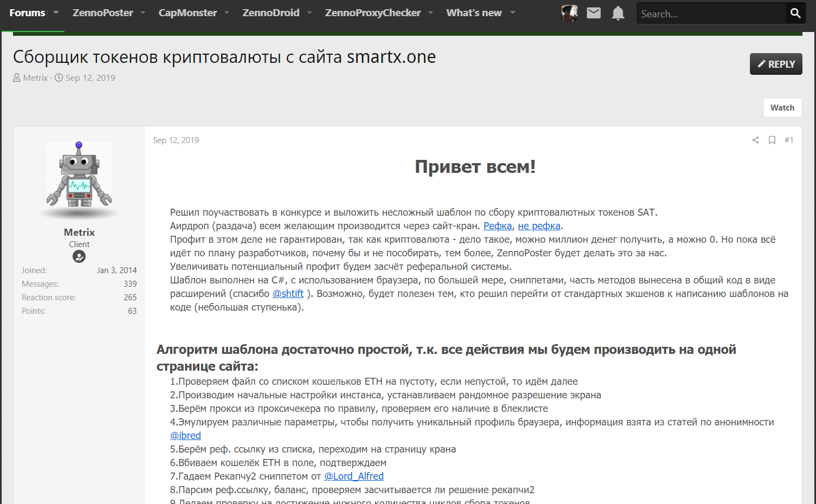Click the badge icon under Metrix Client
Screen dimensions: 816x504
tap(79, 257)
